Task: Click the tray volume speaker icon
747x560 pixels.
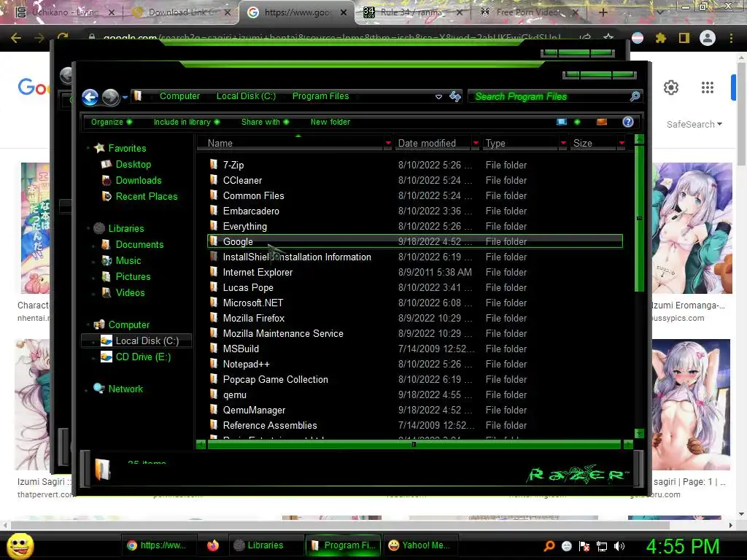Action: point(619,546)
